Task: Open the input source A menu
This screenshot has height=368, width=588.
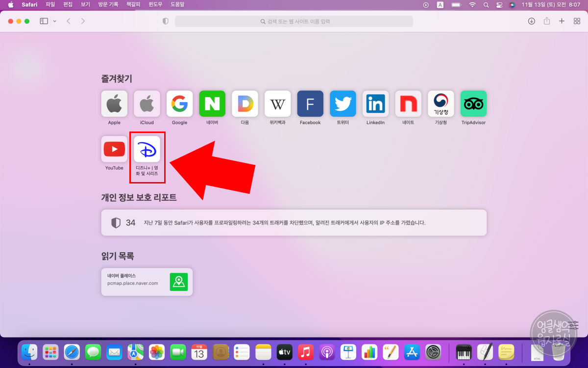Action: tap(440, 4)
